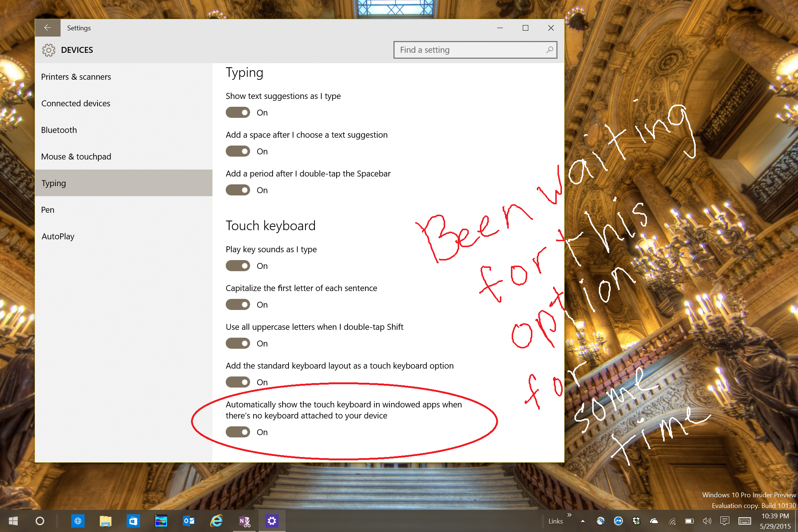
Task: Maximize the Settings window
Action: tap(525, 28)
